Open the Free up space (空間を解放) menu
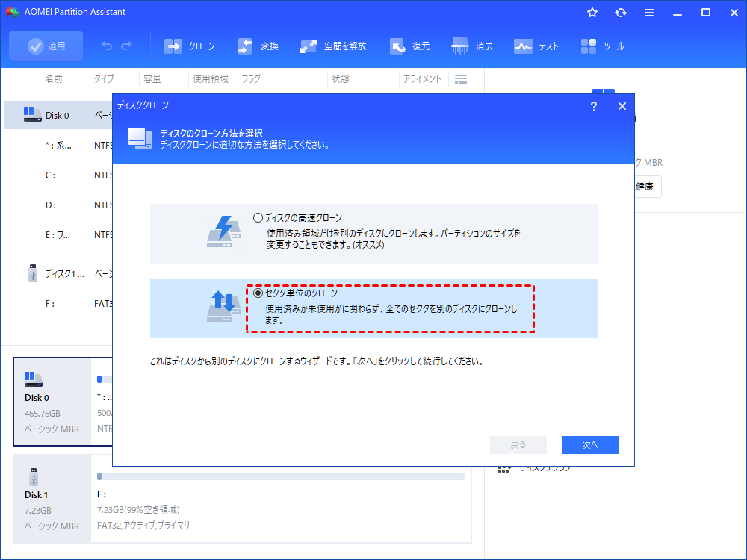The width and height of the screenshot is (747, 560). (x=333, y=46)
